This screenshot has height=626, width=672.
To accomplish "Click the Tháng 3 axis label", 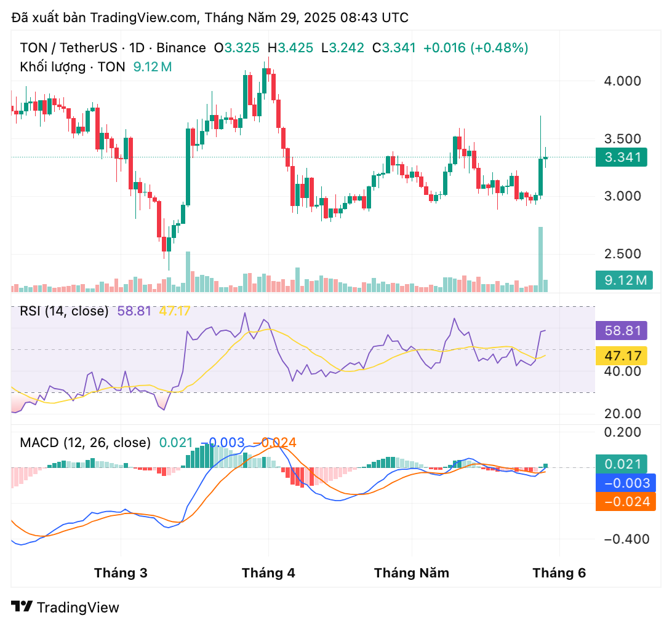I will (121, 573).
